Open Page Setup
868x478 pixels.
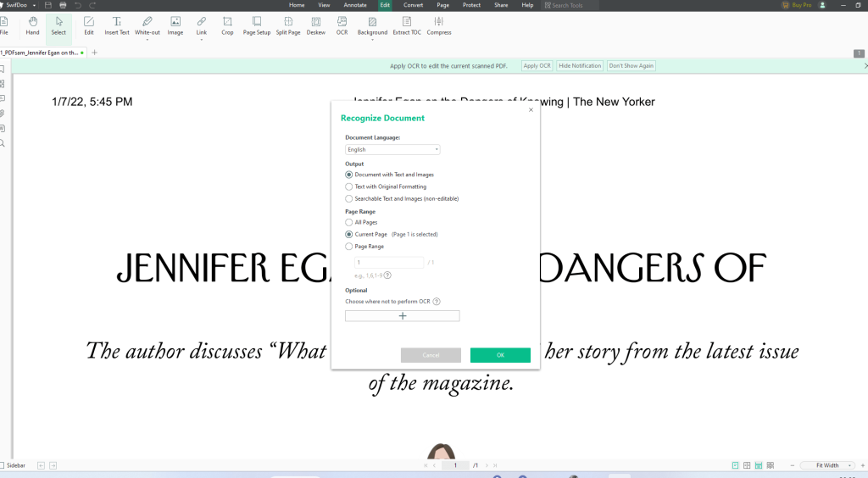click(257, 26)
